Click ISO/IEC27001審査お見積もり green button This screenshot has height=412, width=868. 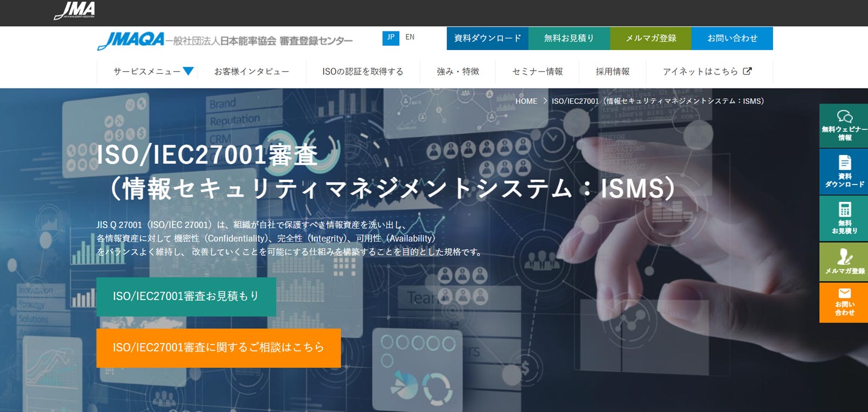coord(186,296)
